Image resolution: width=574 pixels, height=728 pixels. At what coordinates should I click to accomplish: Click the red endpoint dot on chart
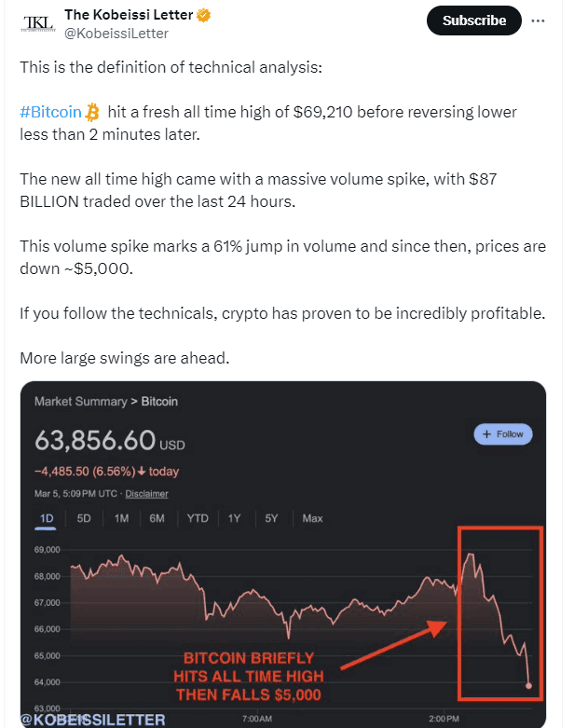pos(528,685)
